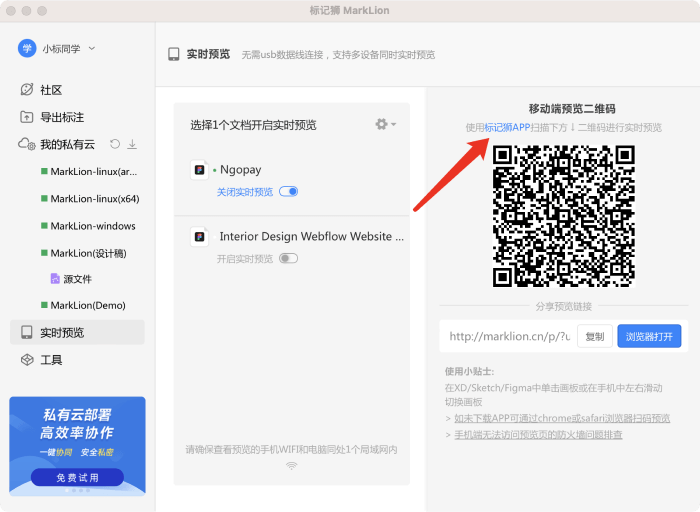Click the Interior Design Webflow Website file icon

click(x=199, y=237)
